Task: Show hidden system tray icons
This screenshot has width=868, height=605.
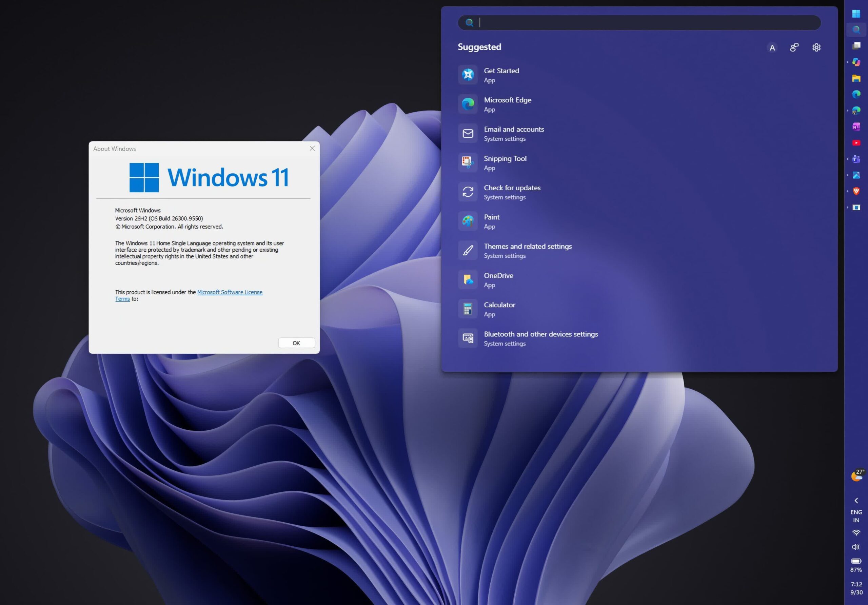Action: [856, 500]
